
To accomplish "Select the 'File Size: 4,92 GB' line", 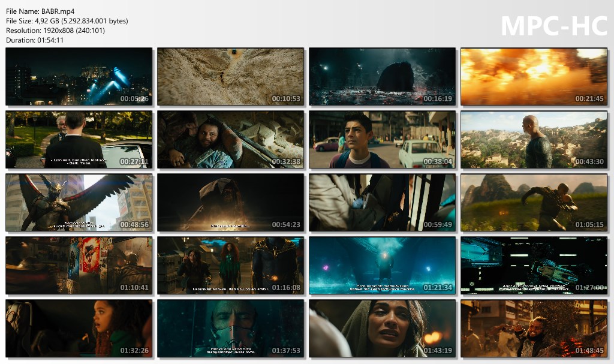I will (67, 21).
